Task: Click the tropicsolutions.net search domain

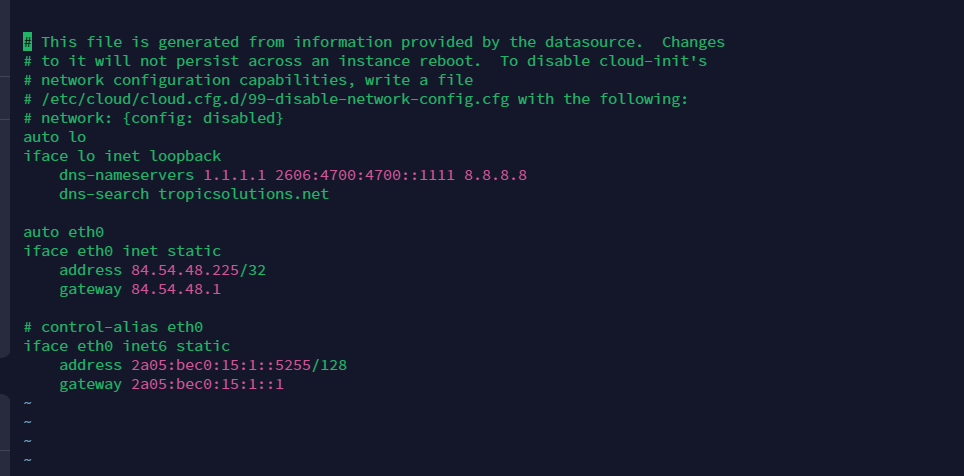Action: (x=243, y=194)
